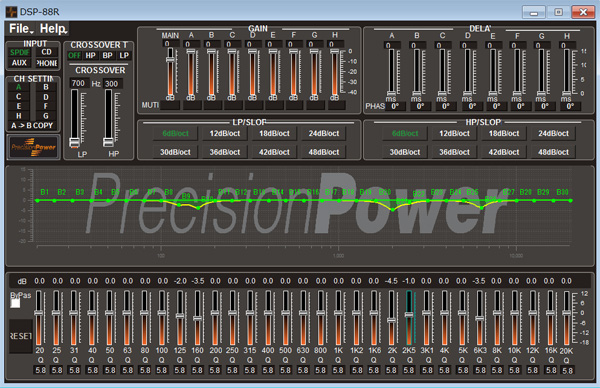
Task: Select HP slope 48dB/oct
Action: 553,152
